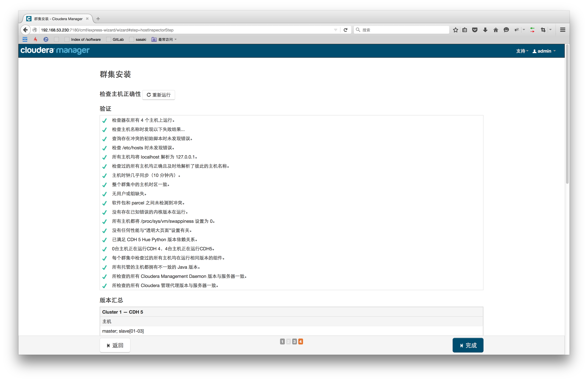Open a new browser tab

pos(98,19)
